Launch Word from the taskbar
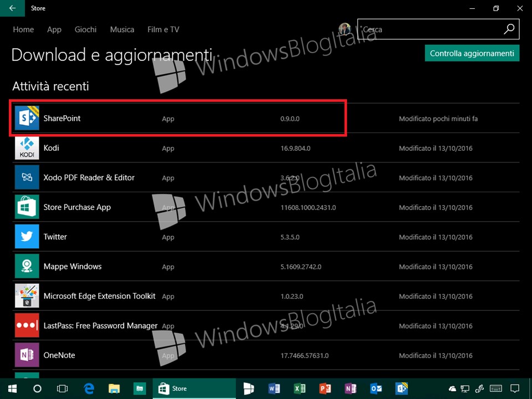This screenshot has width=532, height=399. tap(274, 388)
